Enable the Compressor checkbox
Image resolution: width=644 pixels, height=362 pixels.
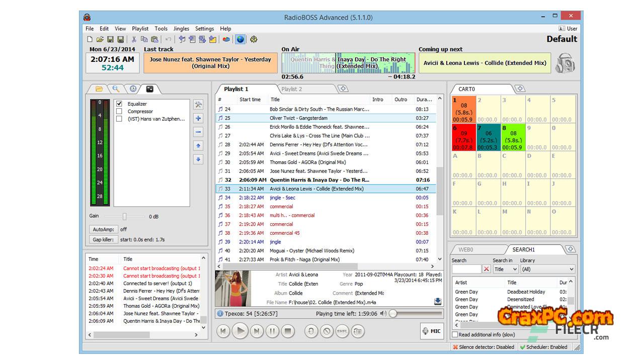pos(119,112)
